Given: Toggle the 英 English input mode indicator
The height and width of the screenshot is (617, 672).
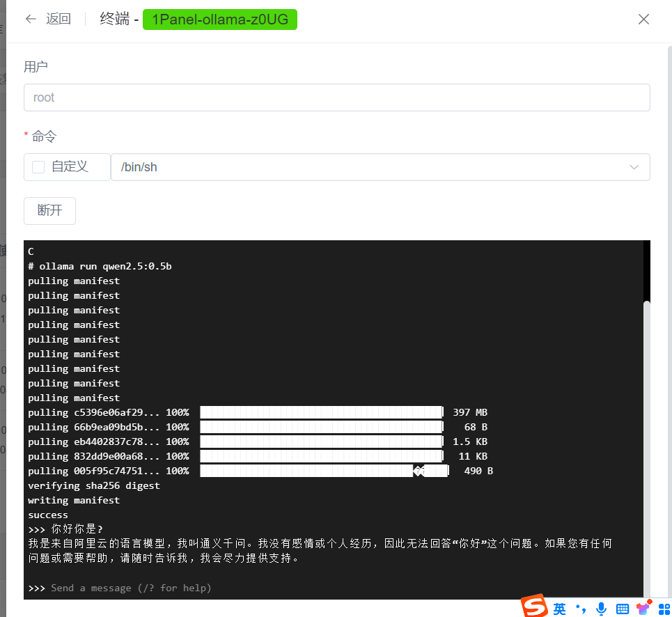Looking at the screenshot, I should click(559, 609).
